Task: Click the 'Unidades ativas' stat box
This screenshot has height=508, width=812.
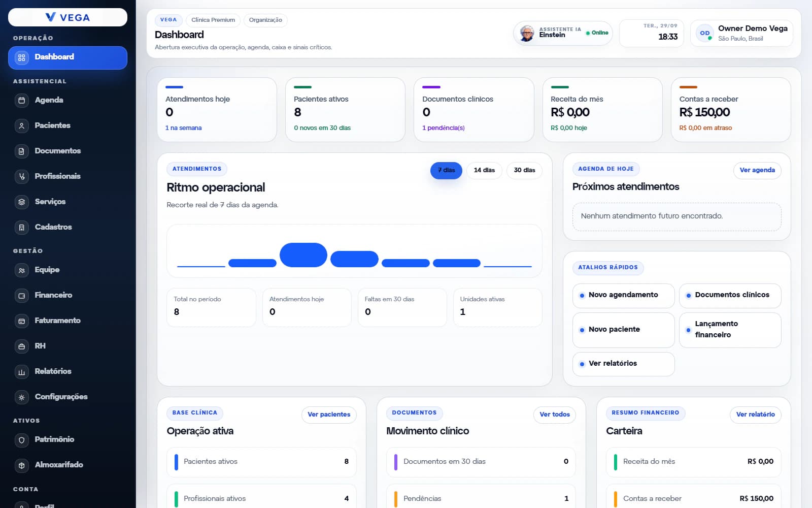Action: click(497, 307)
